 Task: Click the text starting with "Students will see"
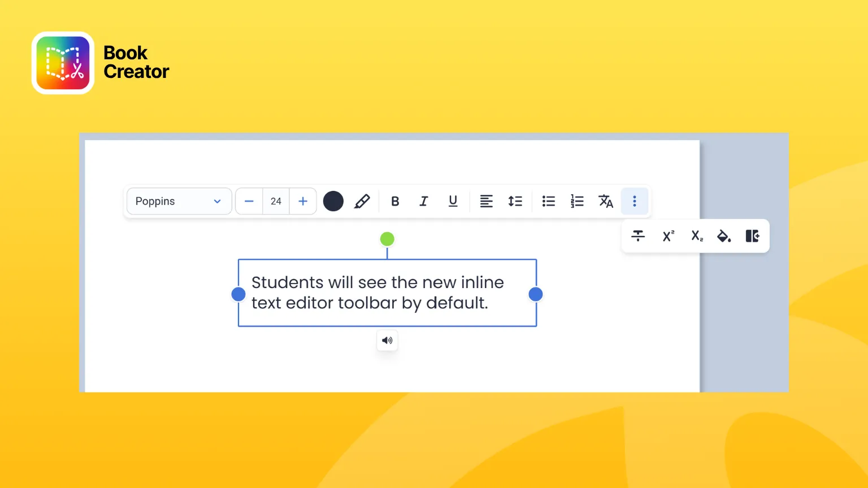[x=377, y=293]
